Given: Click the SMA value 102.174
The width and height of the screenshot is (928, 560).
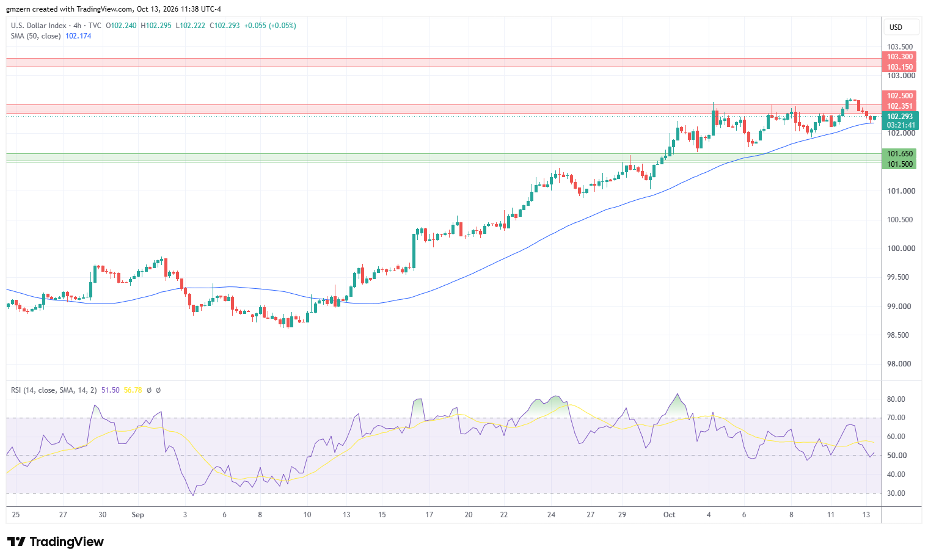Looking at the screenshot, I should 78,36.
